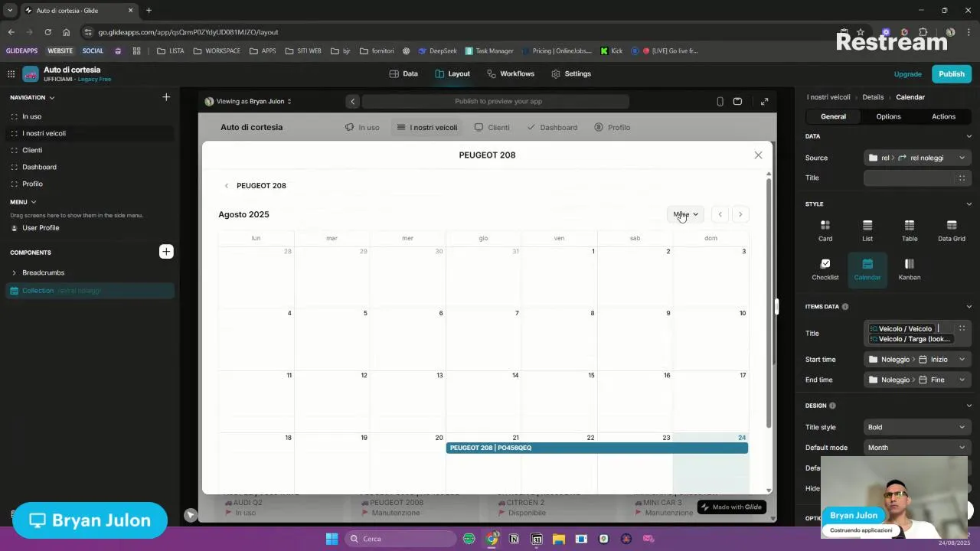Screen dimensions: 980x551
Task: Open File Explorer from the taskbar
Action: coord(559,539)
